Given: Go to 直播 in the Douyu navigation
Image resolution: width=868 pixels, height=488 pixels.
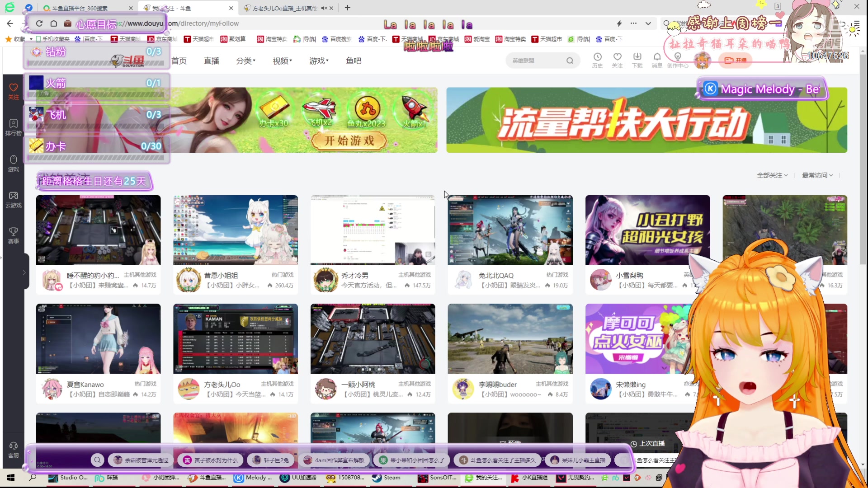Looking at the screenshot, I should pyautogui.click(x=212, y=61).
